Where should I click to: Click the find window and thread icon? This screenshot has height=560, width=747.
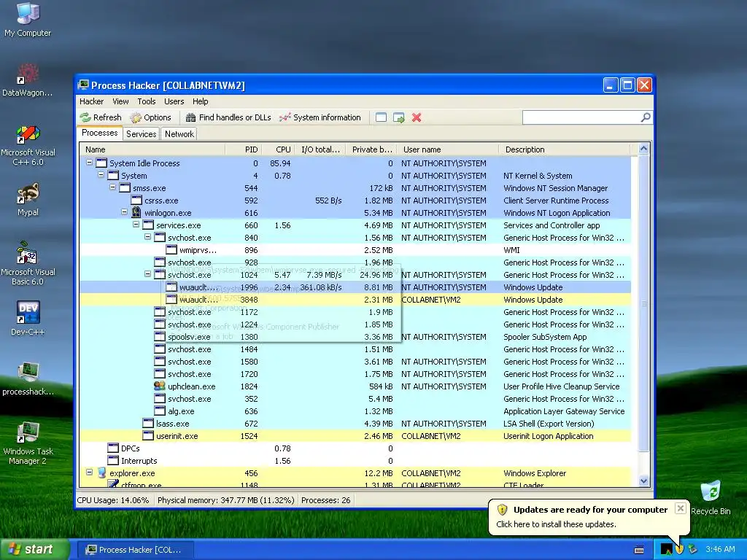(399, 117)
